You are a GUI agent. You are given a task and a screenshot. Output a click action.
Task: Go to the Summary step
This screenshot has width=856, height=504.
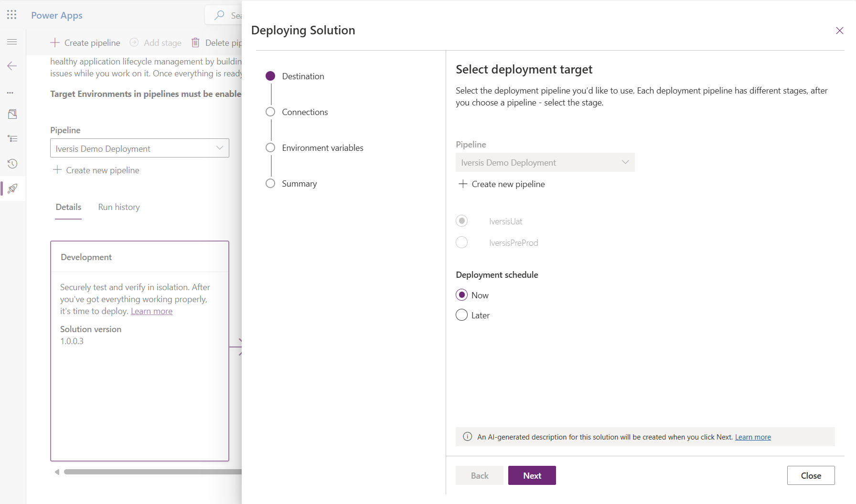[299, 184]
